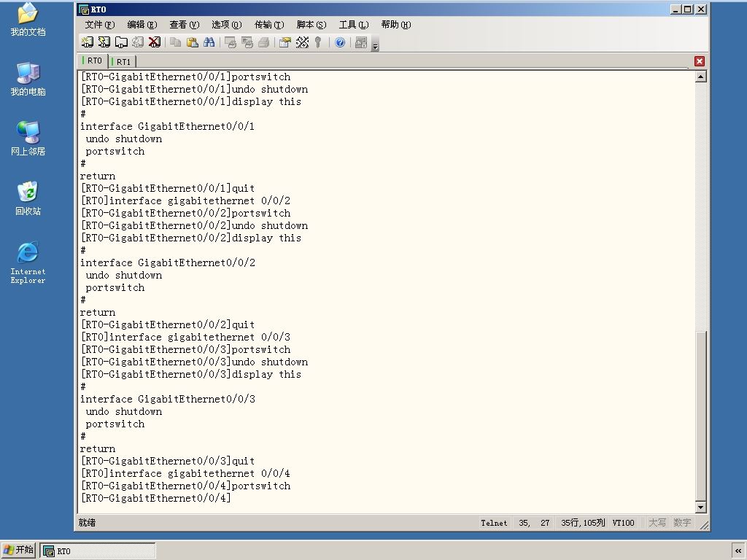Screen dimensions: 747x560
Task: Open the 开始 Start button
Action: (x=18, y=551)
